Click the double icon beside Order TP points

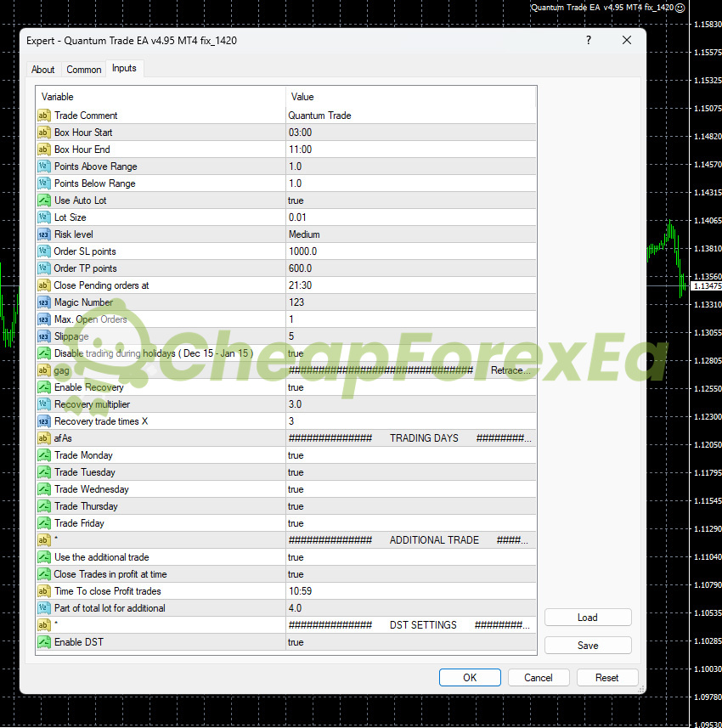click(x=43, y=268)
